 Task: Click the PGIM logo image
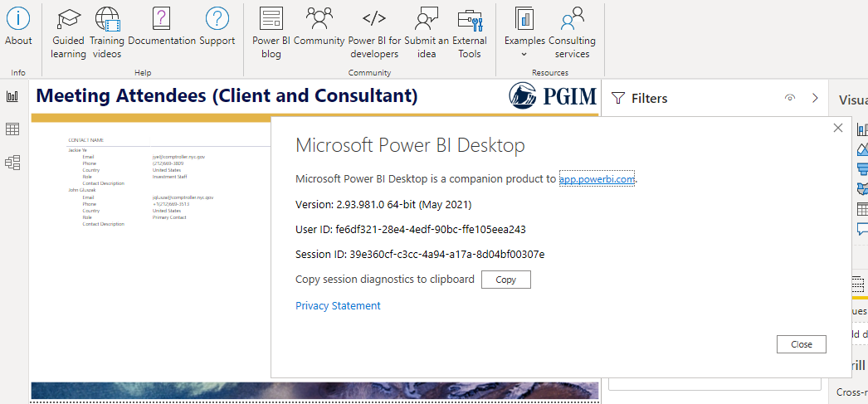pos(553,95)
